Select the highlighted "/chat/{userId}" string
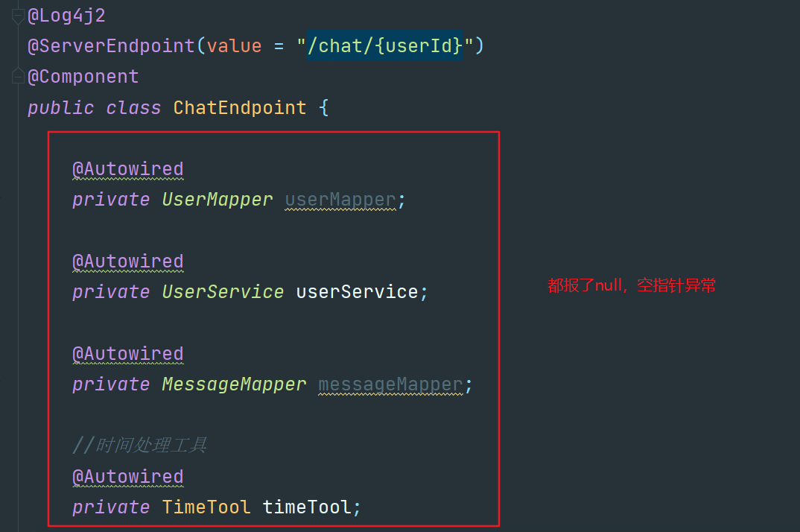Screen dimensions: 800x532 point(383,45)
